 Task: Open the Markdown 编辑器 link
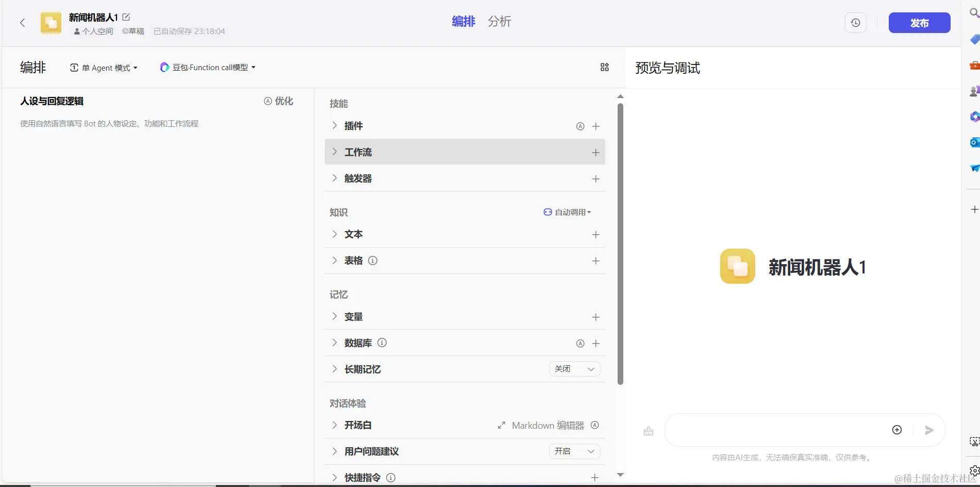pos(548,426)
